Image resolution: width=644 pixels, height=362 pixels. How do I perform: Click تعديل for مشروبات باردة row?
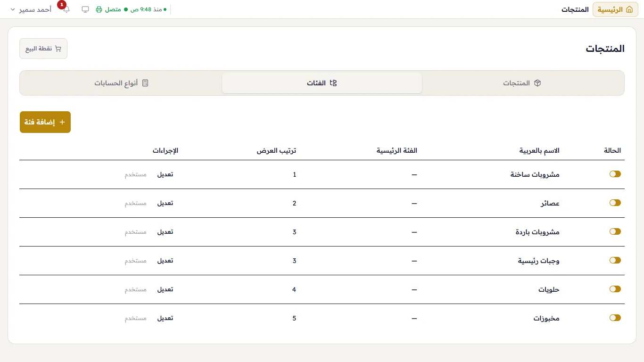coord(165,232)
